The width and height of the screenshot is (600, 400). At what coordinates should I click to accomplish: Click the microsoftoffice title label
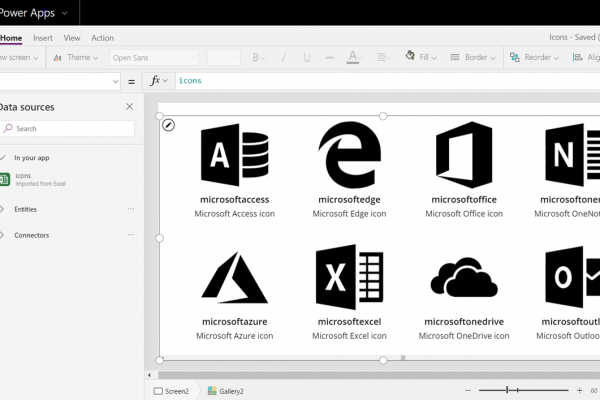coord(464,199)
